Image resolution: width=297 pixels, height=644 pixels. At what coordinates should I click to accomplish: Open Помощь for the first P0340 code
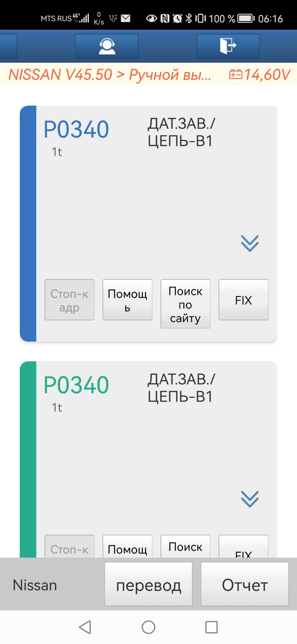(x=127, y=300)
